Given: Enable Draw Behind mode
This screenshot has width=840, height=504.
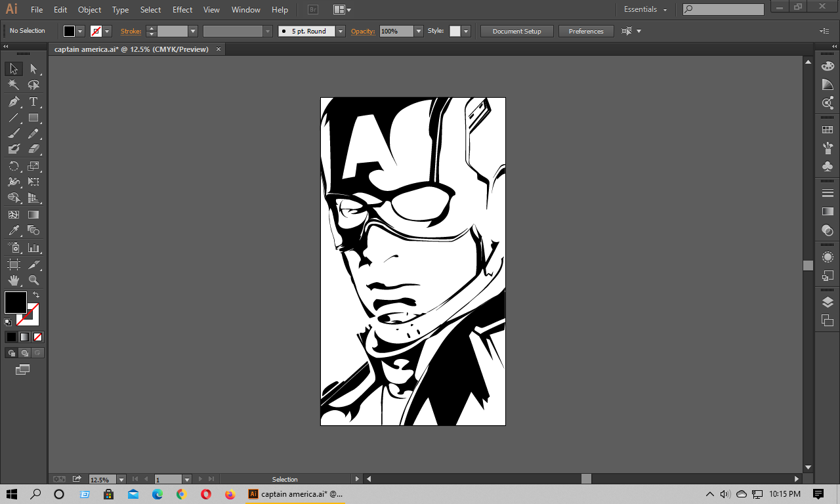Looking at the screenshot, I should tap(24, 353).
